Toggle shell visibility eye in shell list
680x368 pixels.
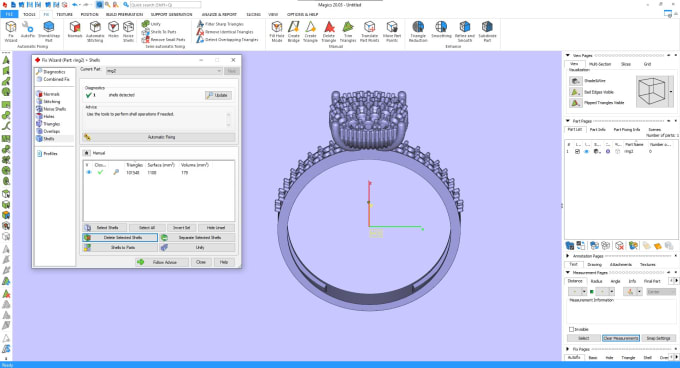(x=88, y=173)
